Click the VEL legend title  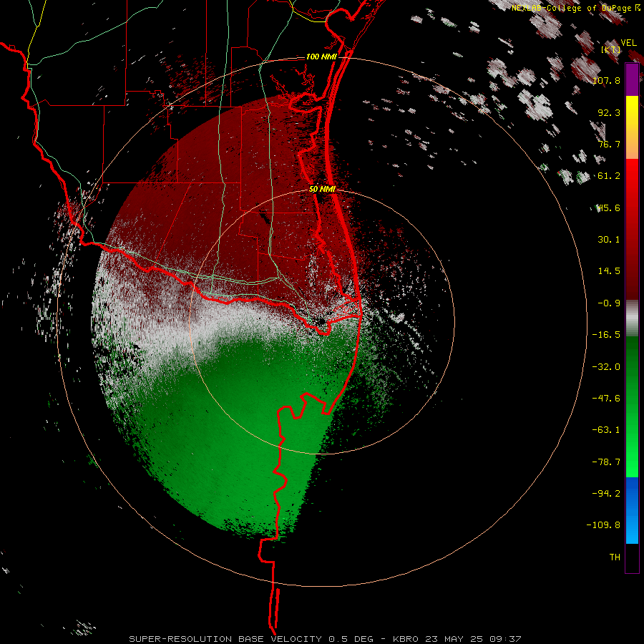628,43
